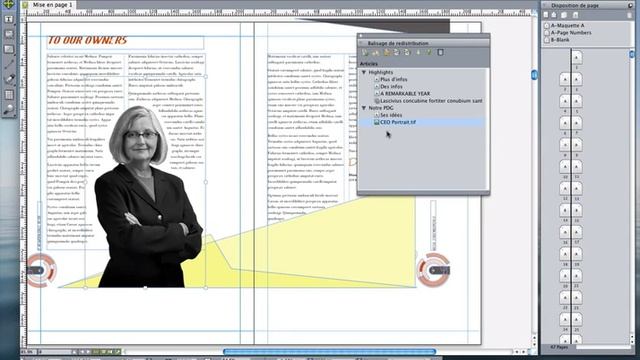This screenshot has width=640, height=360.
Task: Select the Lascivius concubine fortiter component
Action: pyautogui.click(x=431, y=100)
